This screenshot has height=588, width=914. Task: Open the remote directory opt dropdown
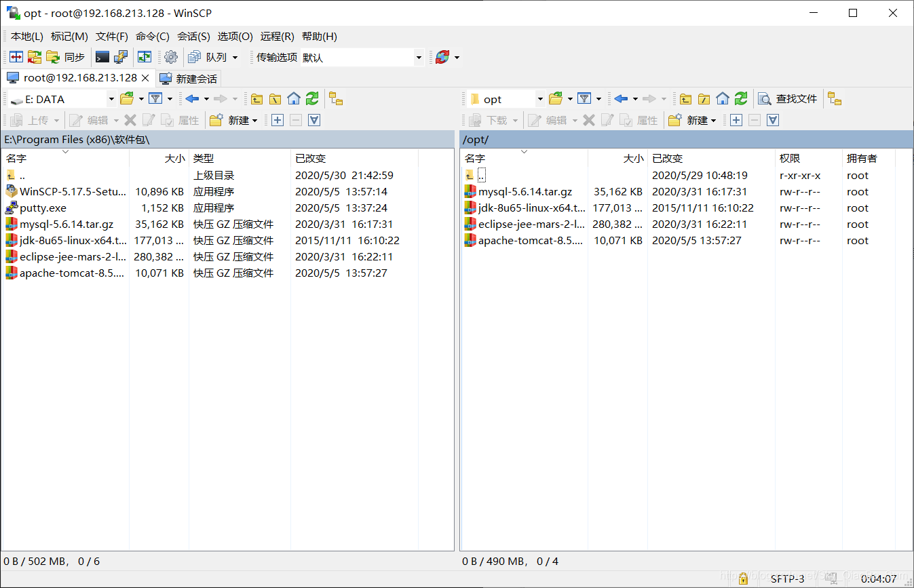pyautogui.click(x=540, y=99)
